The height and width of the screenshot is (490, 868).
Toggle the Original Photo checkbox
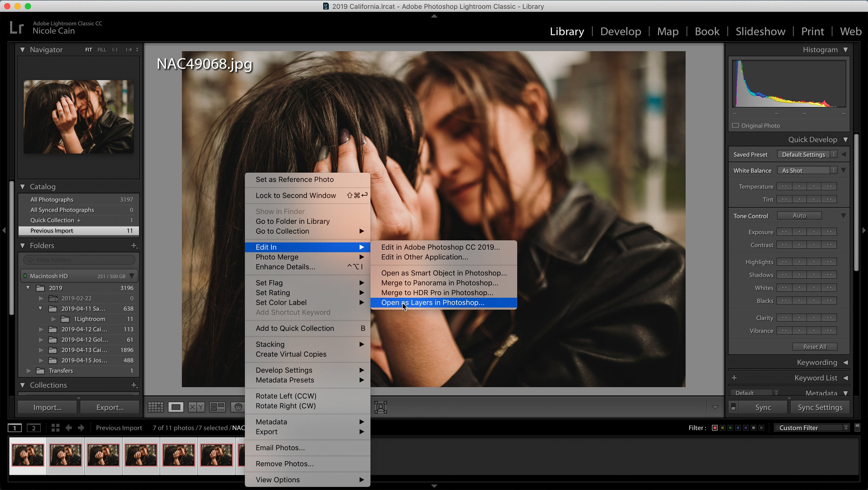(x=735, y=125)
